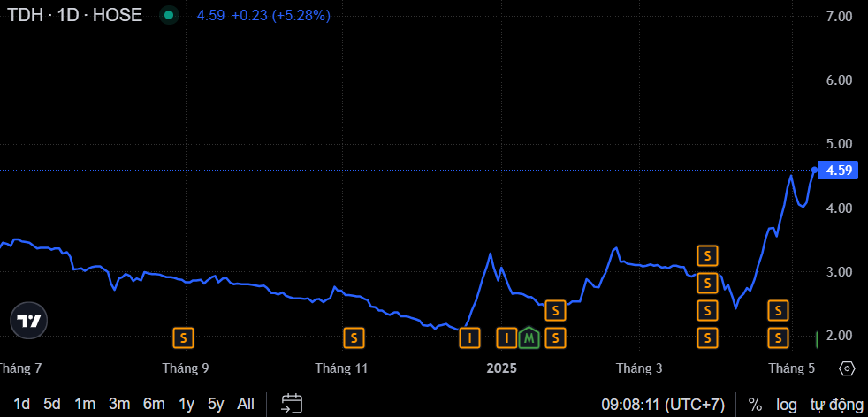
Task: Open chart settings gear icon below price axis
Action: point(847,368)
